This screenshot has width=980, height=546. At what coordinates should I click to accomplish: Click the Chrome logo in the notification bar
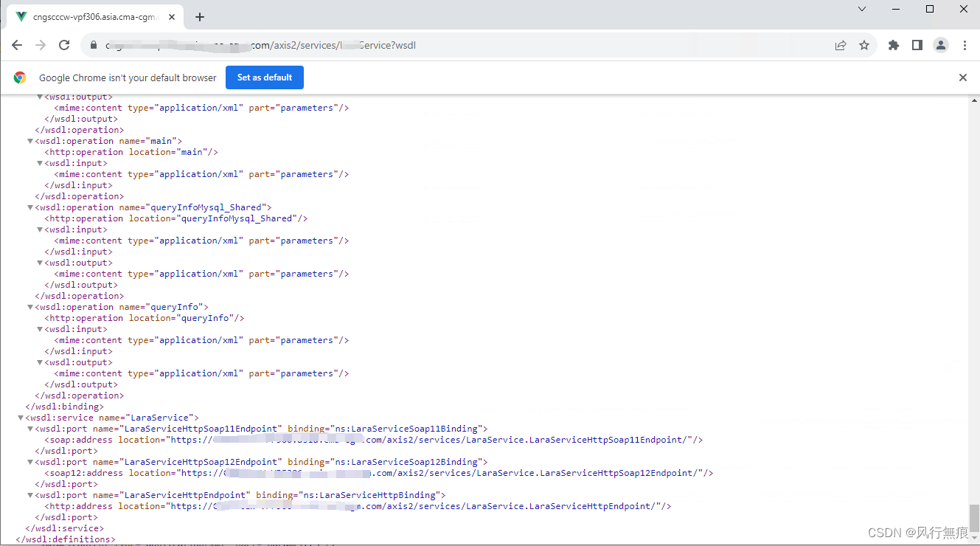(x=19, y=77)
